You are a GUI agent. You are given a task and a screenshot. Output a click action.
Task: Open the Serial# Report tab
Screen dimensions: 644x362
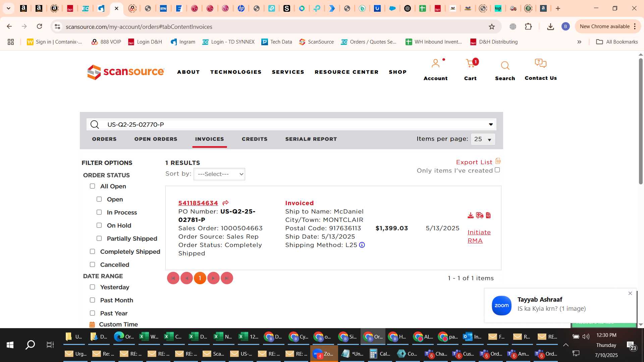[311, 139]
